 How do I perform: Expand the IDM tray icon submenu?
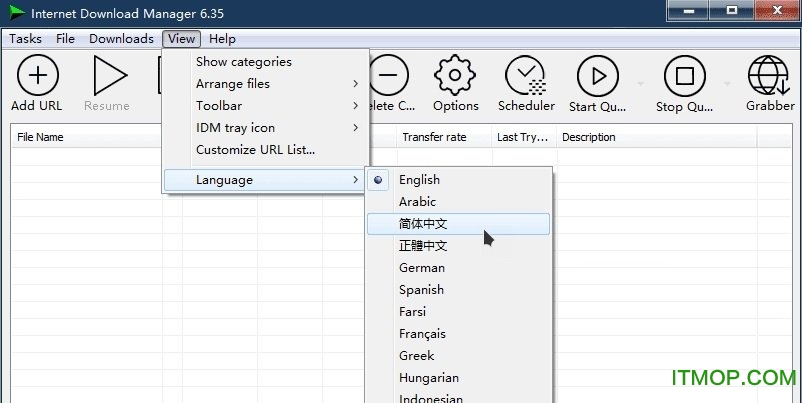coord(265,128)
